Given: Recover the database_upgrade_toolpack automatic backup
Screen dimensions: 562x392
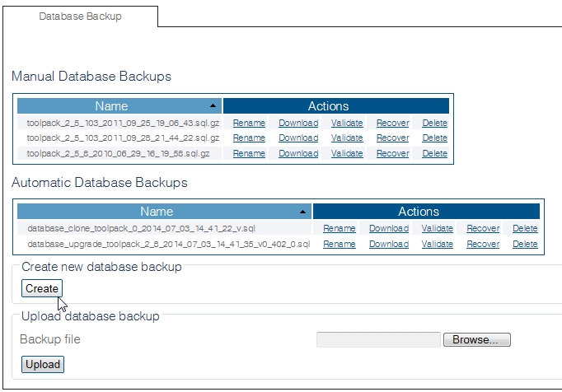Looking at the screenshot, I should tap(482, 244).
